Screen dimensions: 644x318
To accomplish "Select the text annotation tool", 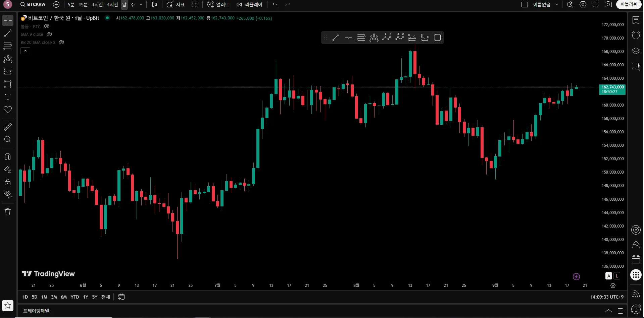I will (8, 97).
